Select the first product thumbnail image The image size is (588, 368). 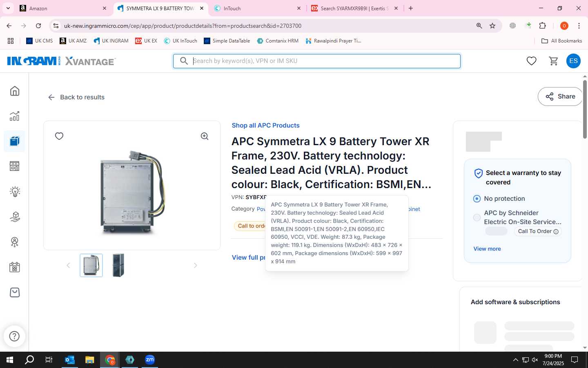click(x=91, y=265)
